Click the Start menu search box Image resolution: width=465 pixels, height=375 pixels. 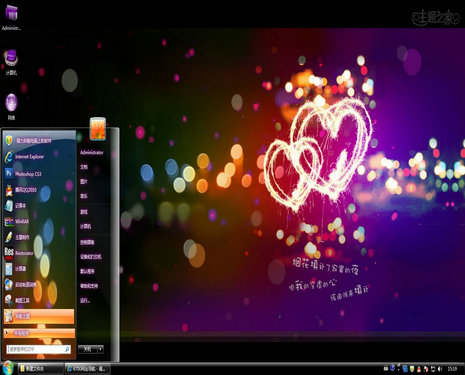(38, 349)
